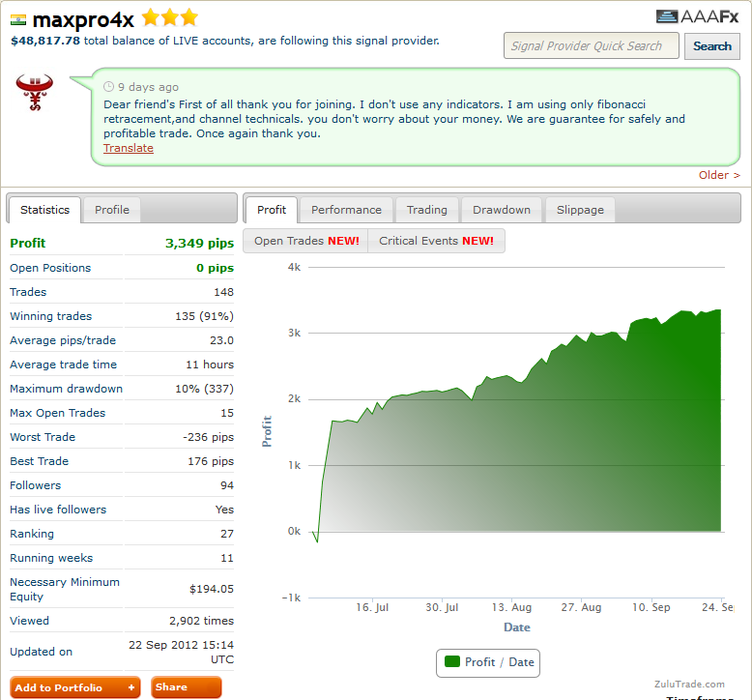Toggle the Profit / Date legend entry
The image size is (752, 700).
pyautogui.click(x=488, y=663)
